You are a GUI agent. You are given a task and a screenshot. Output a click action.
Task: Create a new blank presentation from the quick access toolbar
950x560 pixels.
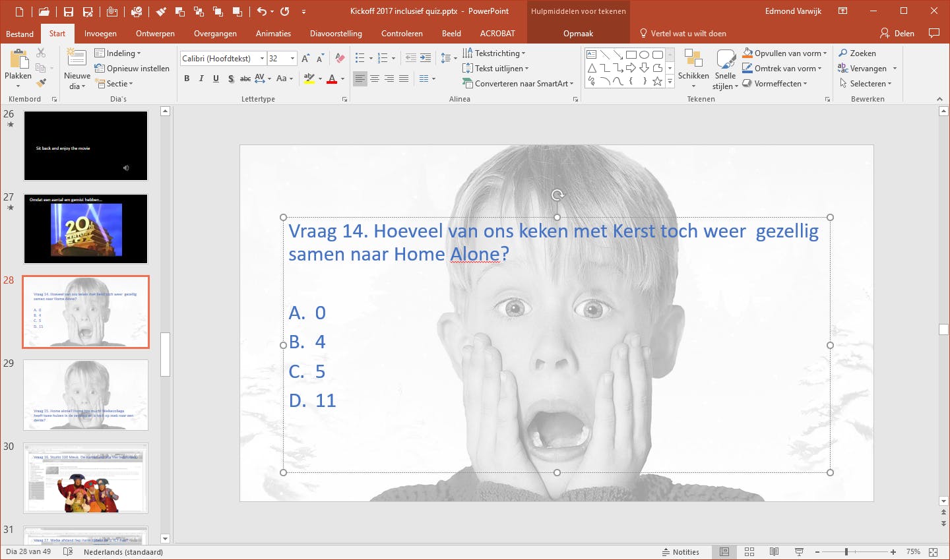pyautogui.click(x=19, y=12)
